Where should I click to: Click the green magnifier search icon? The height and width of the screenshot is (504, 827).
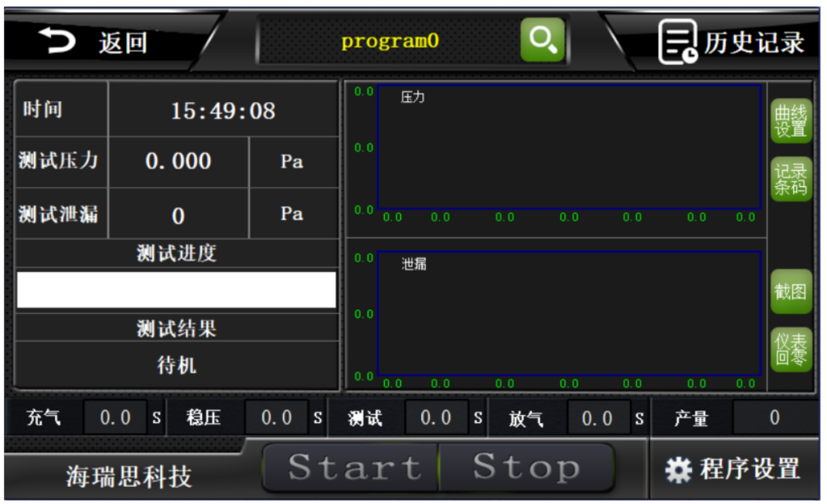pyautogui.click(x=542, y=39)
